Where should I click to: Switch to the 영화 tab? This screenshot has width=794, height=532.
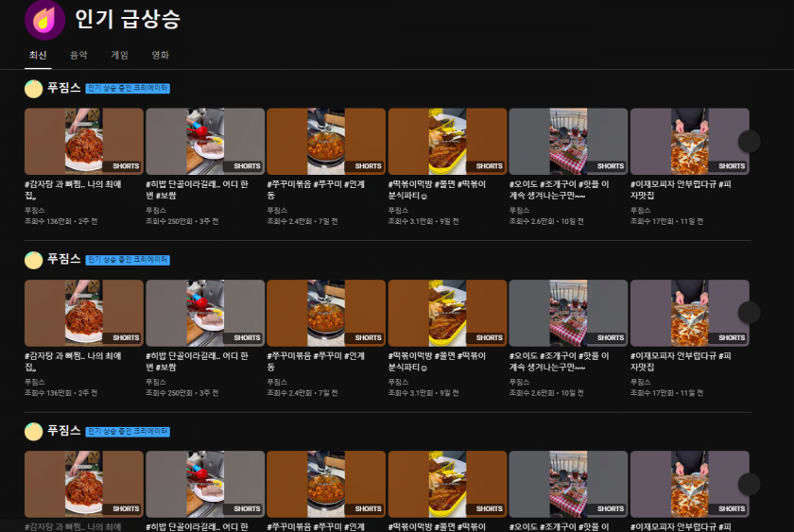point(160,55)
